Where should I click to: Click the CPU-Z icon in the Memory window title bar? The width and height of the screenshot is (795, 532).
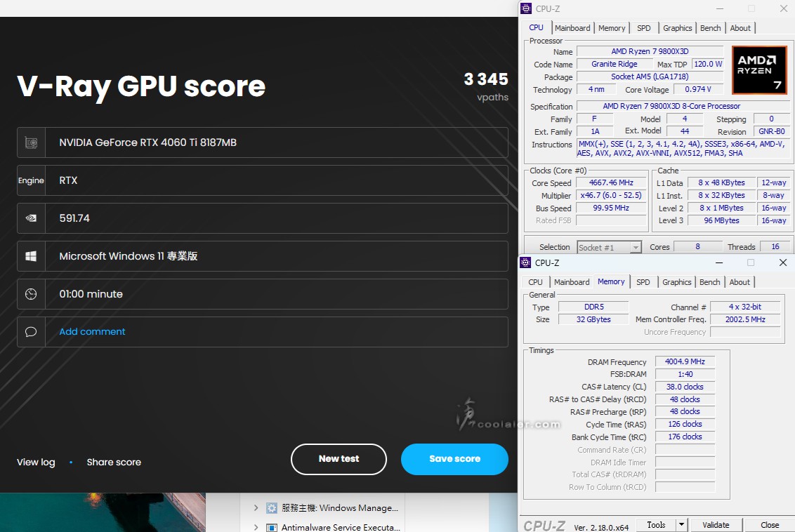[526, 262]
